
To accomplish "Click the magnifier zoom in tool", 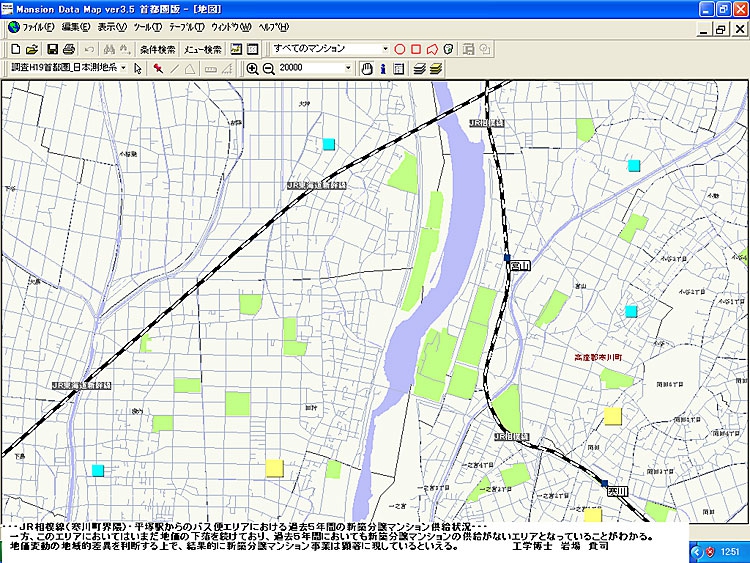I will 252,69.
